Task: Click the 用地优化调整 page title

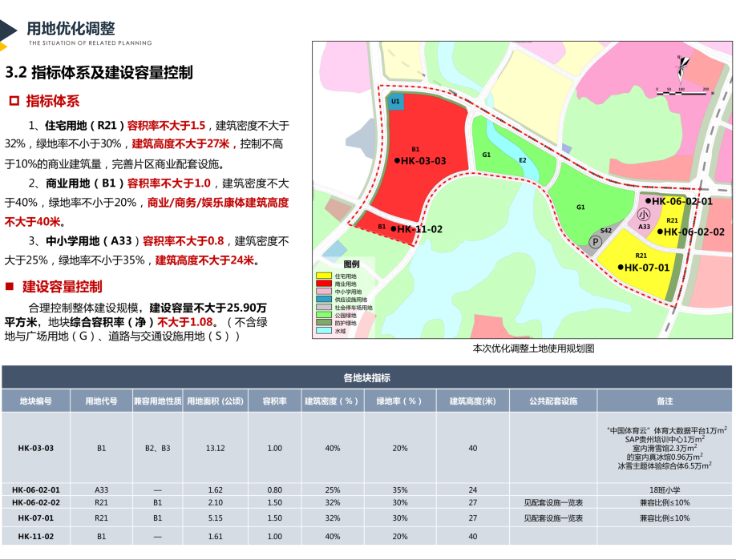Action: click(x=71, y=29)
